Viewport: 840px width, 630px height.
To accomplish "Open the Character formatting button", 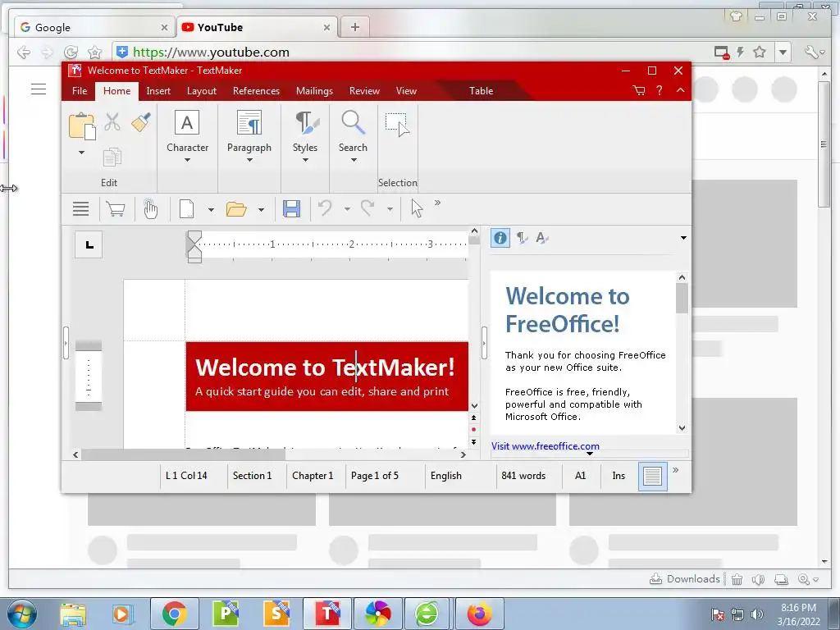I will (x=187, y=131).
